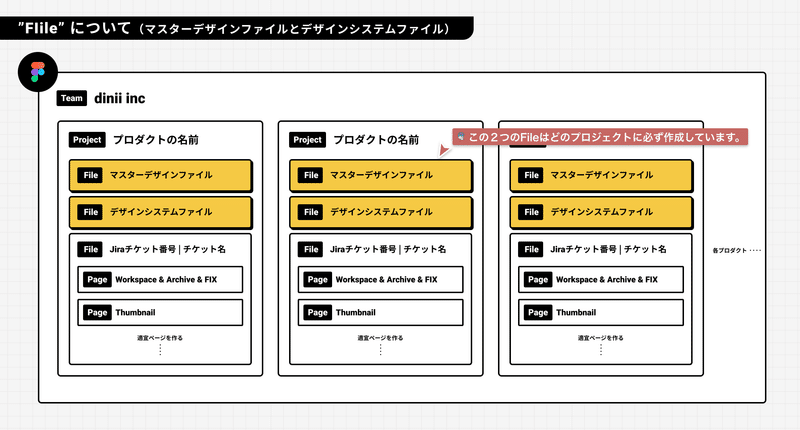Image resolution: width=800 pixels, height=430 pixels.
Task: Open デザインシステムファイル card in leftmost project
Action: coord(161,212)
